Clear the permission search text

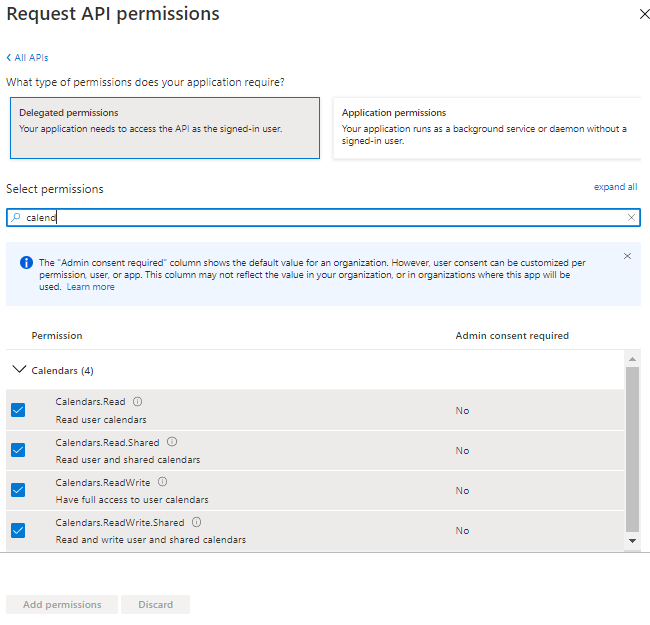pos(631,217)
